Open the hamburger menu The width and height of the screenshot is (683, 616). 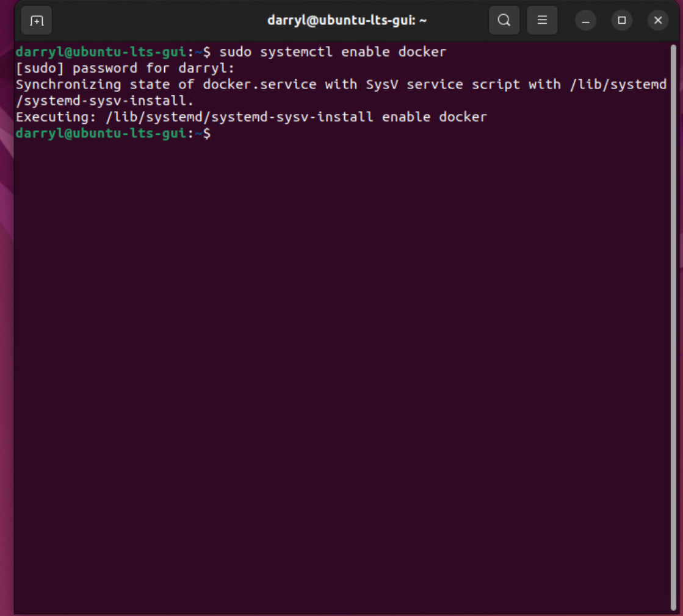pos(542,21)
